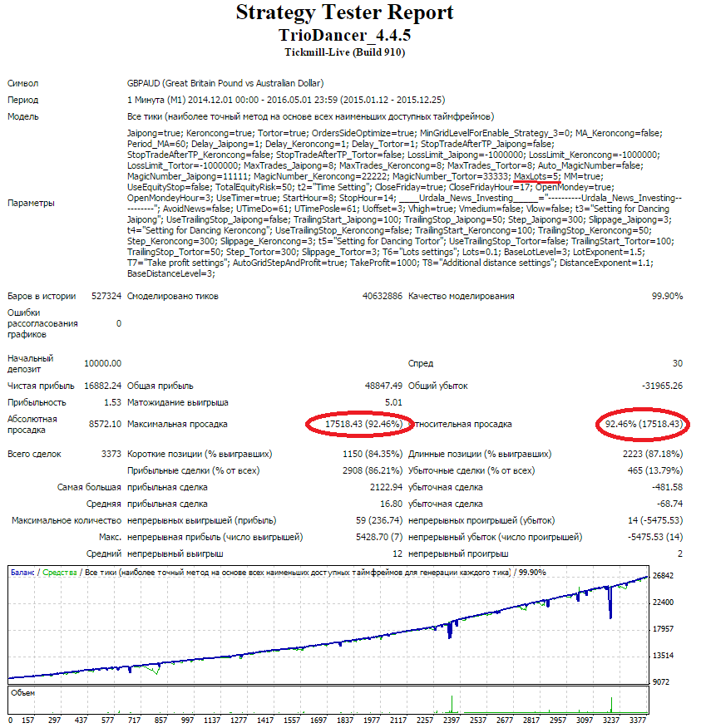Click the 'Качество моделирования' label

(x=462, y=296)
